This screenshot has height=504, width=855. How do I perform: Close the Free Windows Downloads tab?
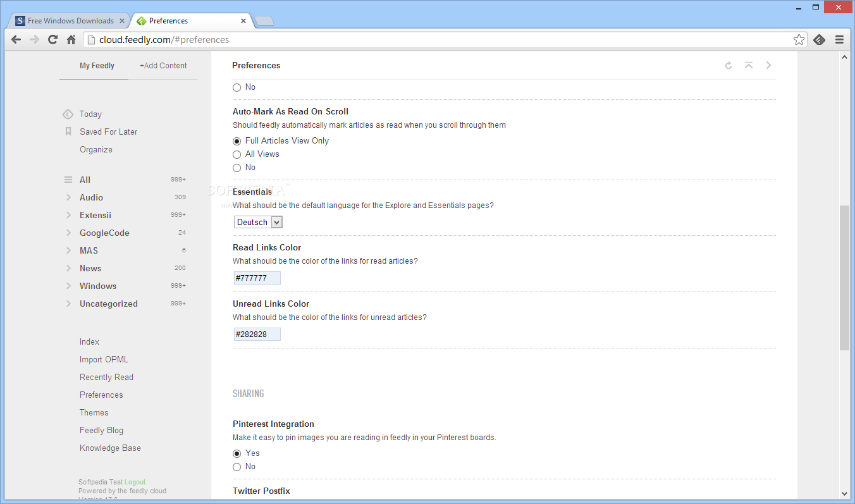coord(122,21)
